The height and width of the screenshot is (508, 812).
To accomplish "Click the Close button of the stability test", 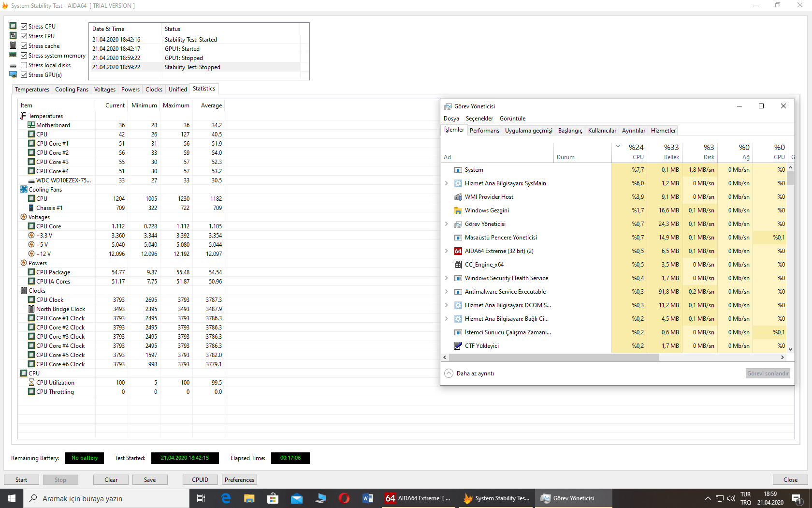I will pyautogui.click(x=790, y=480).
